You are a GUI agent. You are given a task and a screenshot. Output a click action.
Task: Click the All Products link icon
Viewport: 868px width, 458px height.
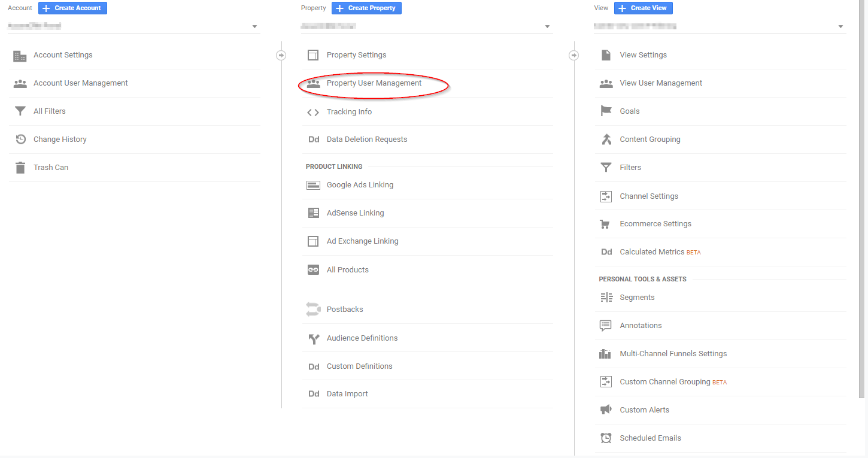[313, 270]
